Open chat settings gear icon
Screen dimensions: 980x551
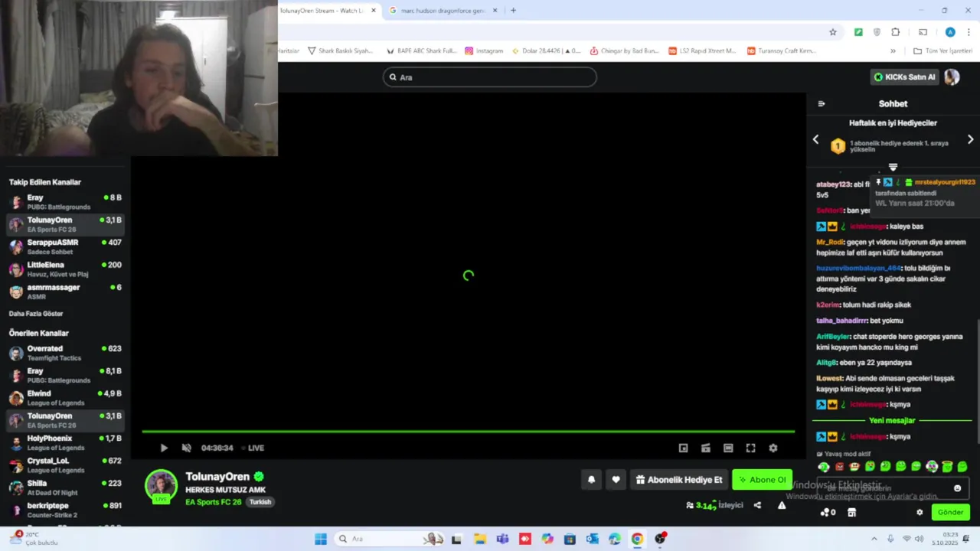(x=920, y=513)
